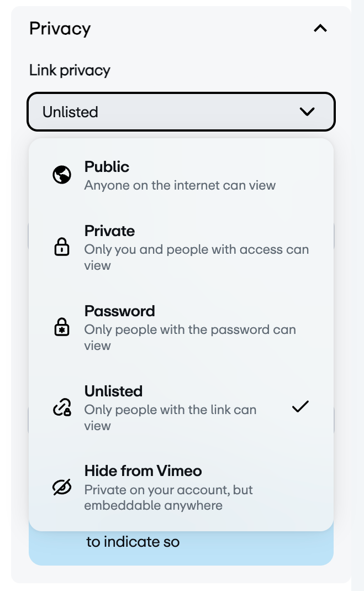
Task: Click the padlock icon beside Private
Action: (62, 247)
